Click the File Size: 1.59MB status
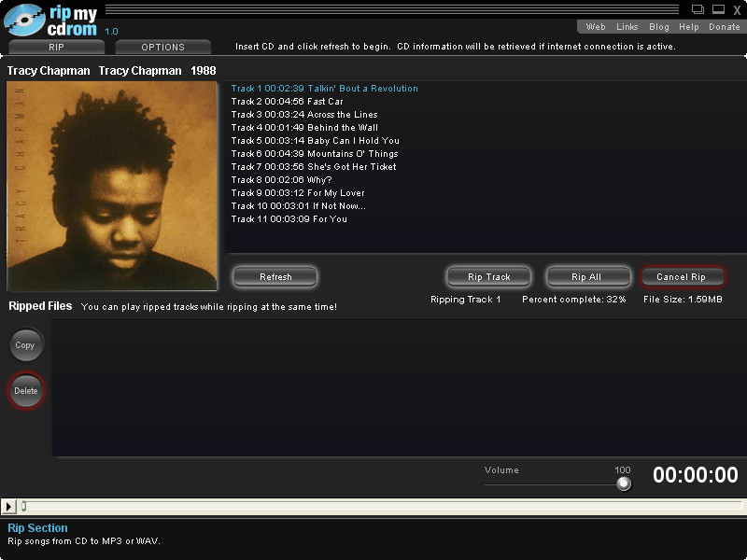The width and height of the screenshot is (747, 560). [683, 300]
